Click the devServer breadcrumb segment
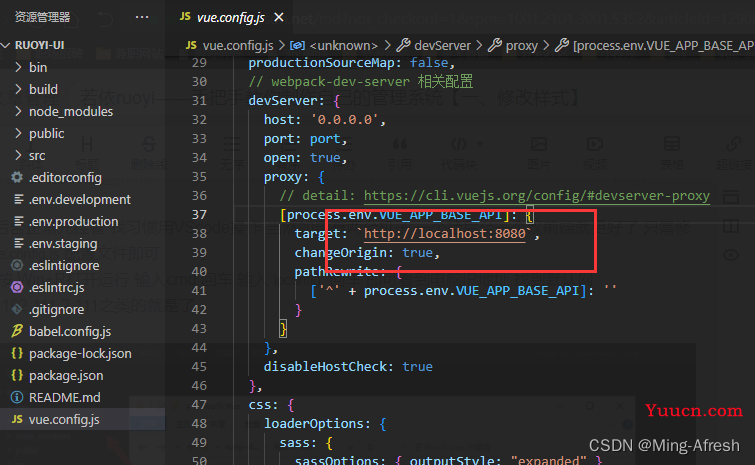755x465 pixels. pos(443,46)
